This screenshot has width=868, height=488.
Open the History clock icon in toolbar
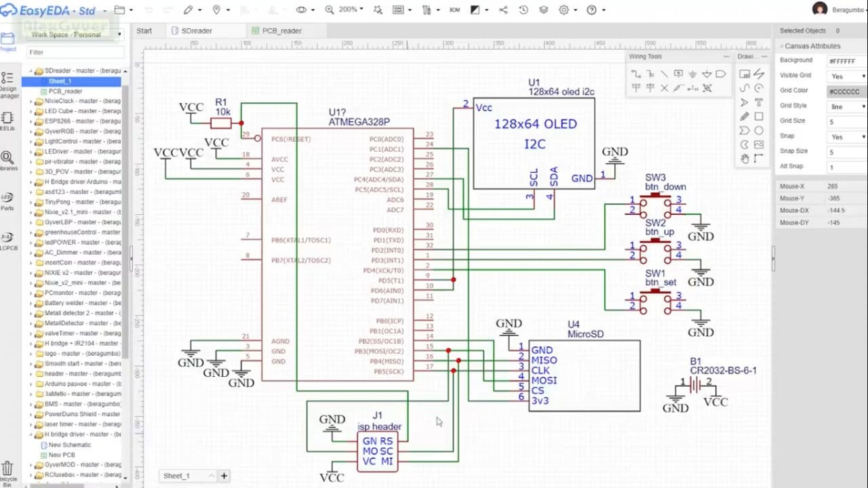524,10
